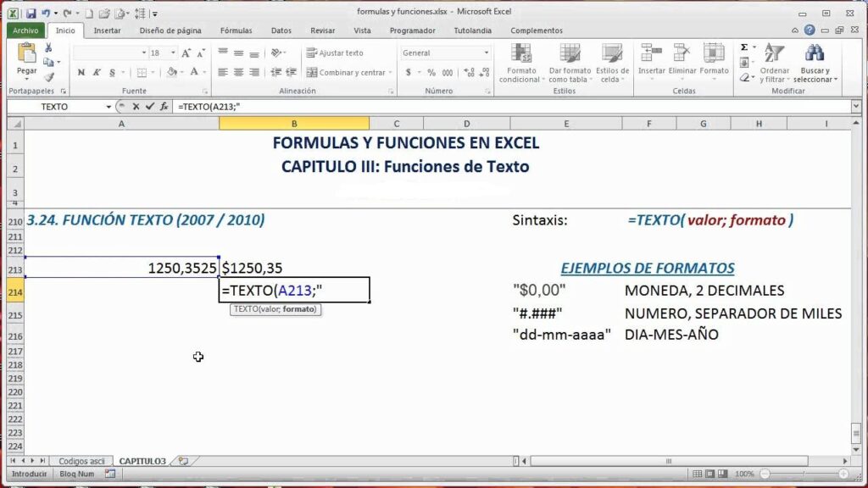Switch to the Programador tab
This screenshot has width=868, height=488.
413,31
